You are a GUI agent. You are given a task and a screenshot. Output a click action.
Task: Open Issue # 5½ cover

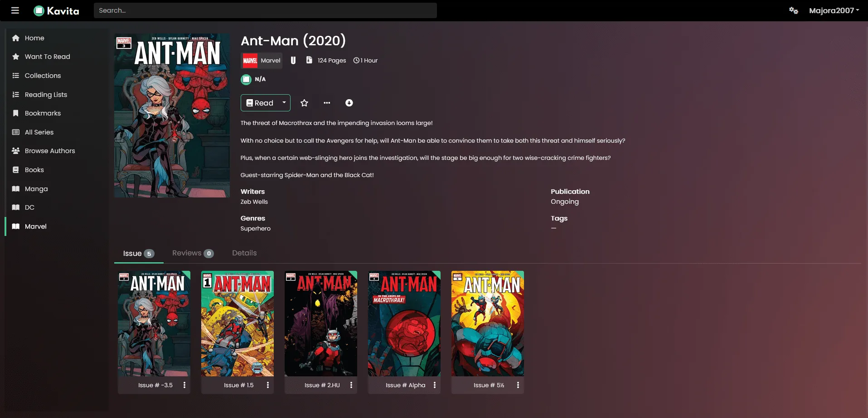click(x=488, y=323)
